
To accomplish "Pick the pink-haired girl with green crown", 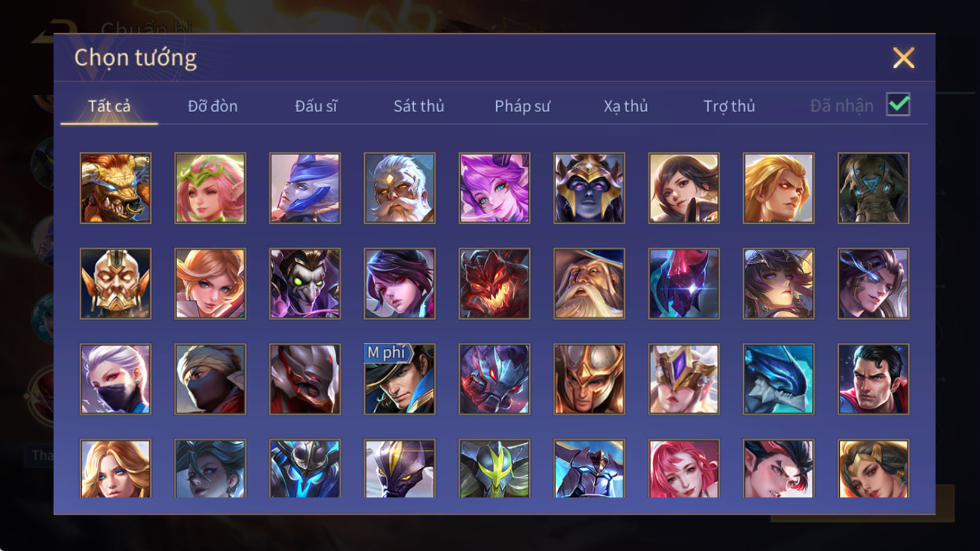I will [210, 188].
